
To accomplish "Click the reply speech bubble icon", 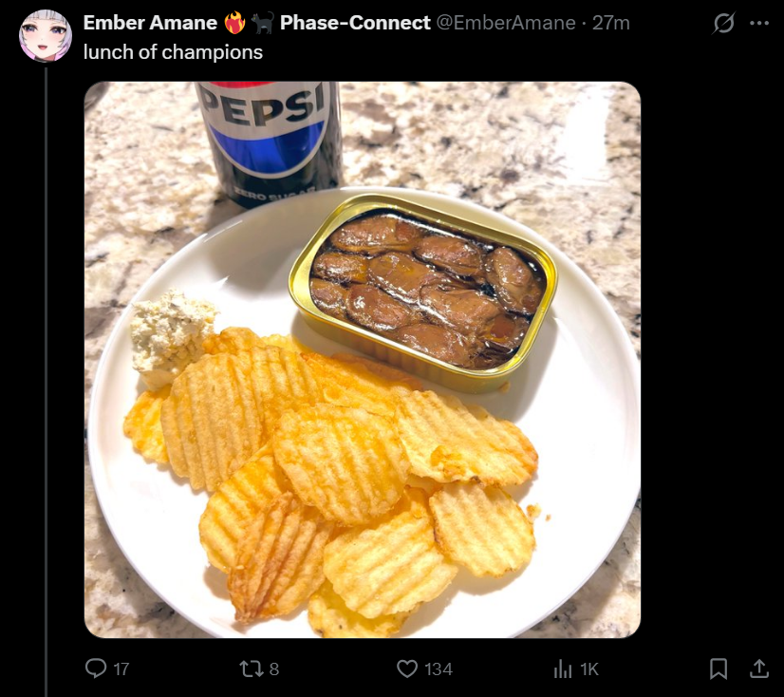I will coord(96,669).
